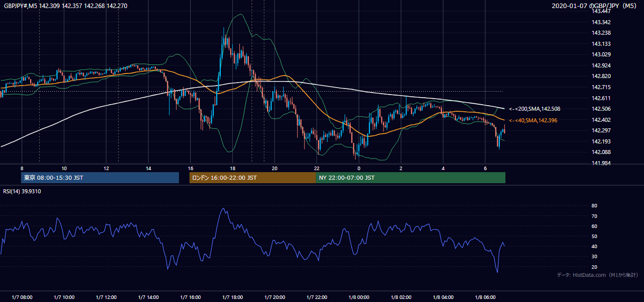Click the RSI(14) 39.9310 indicator label
Viewport: 644px width, 302px height.
pyautogui.click(x=22, y=191)
